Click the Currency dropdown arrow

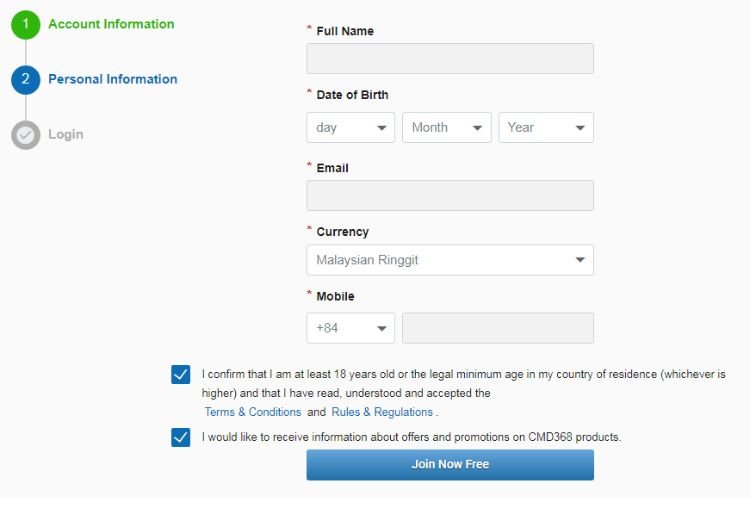click(x=580, y=260)
